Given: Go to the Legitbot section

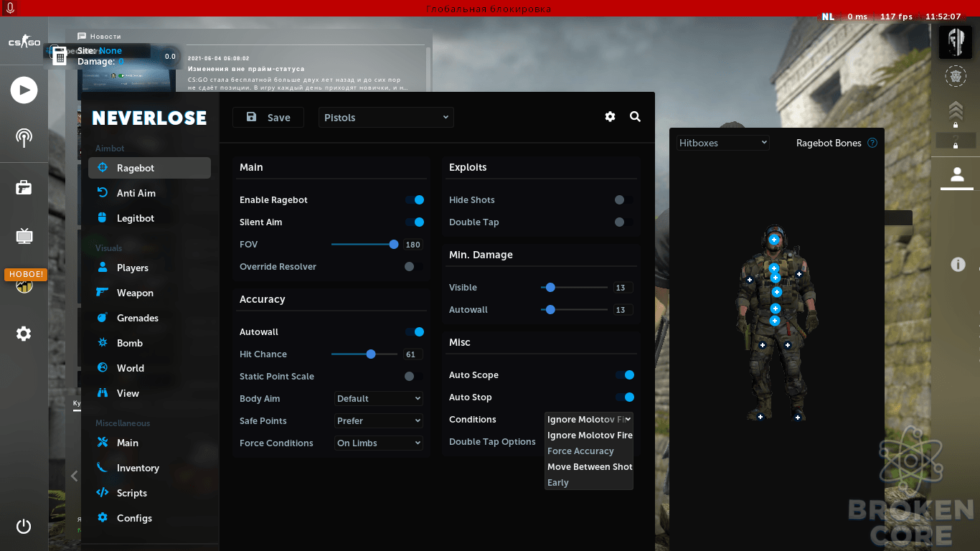Looking at the screenshot, I should coord(149,218).
